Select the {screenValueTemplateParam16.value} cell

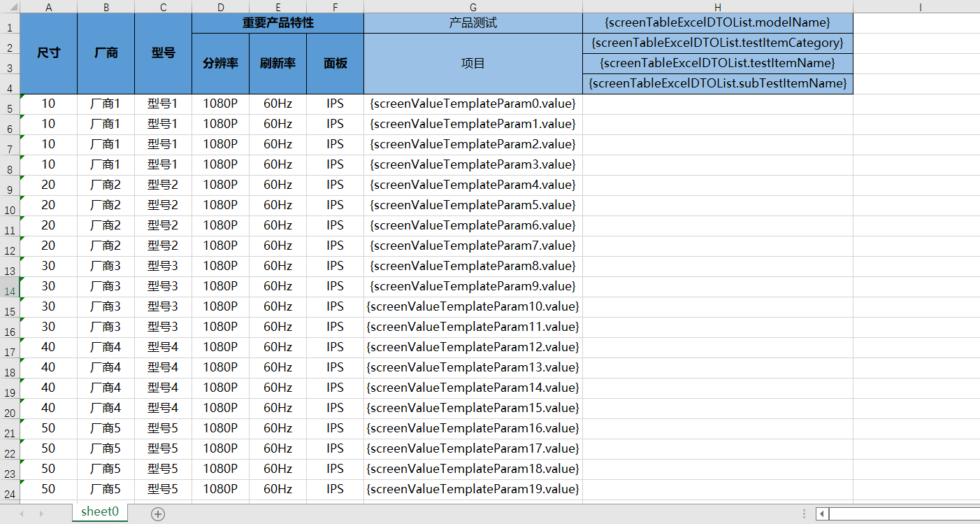473,429
